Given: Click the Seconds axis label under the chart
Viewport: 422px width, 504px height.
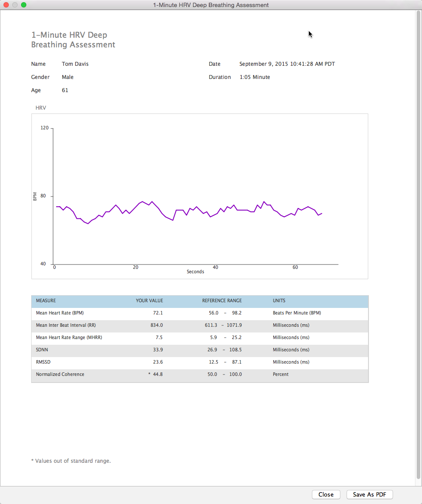Looking at the screenshot, I should [x=195, y=272].
